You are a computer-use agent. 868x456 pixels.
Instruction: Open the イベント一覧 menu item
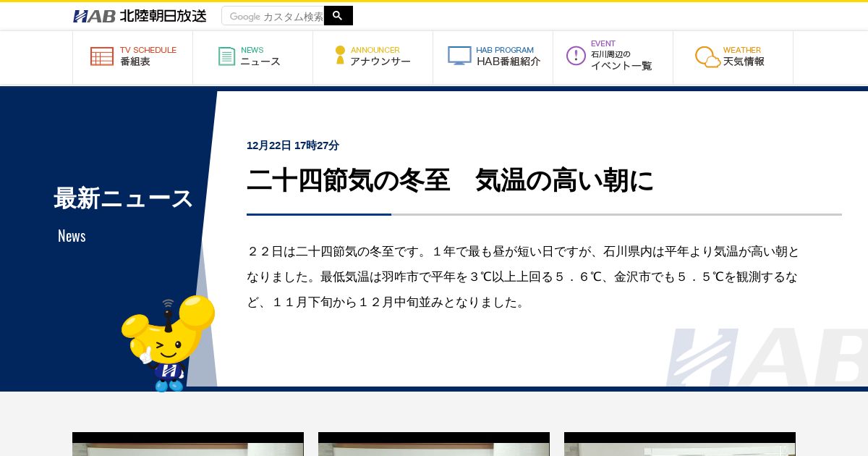point(613,57)
